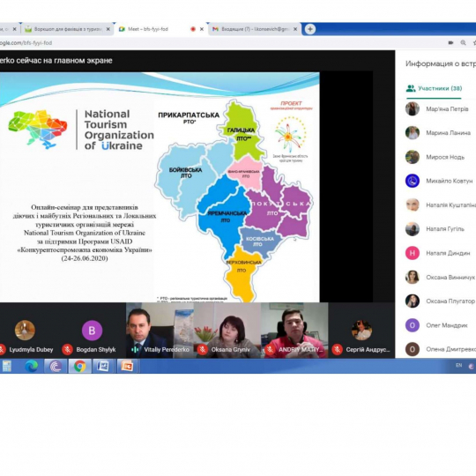
Task: Click Oksana Gryniv's video tile
Action: tap(227, 331)
